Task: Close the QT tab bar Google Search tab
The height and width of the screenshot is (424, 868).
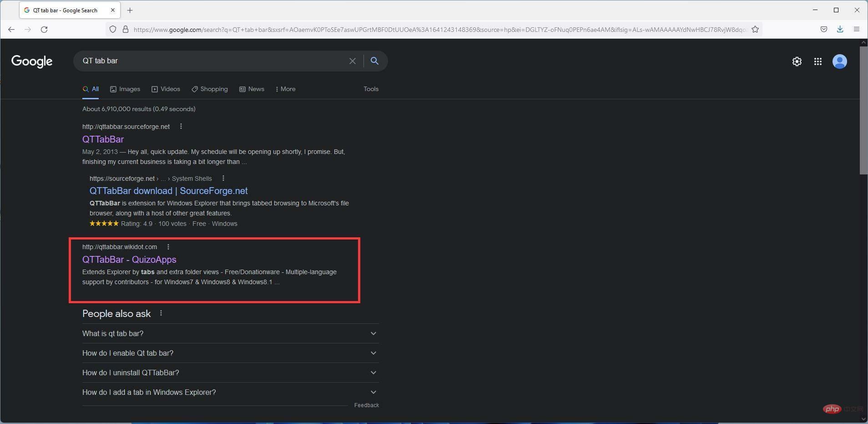Action: coord(113,10)
